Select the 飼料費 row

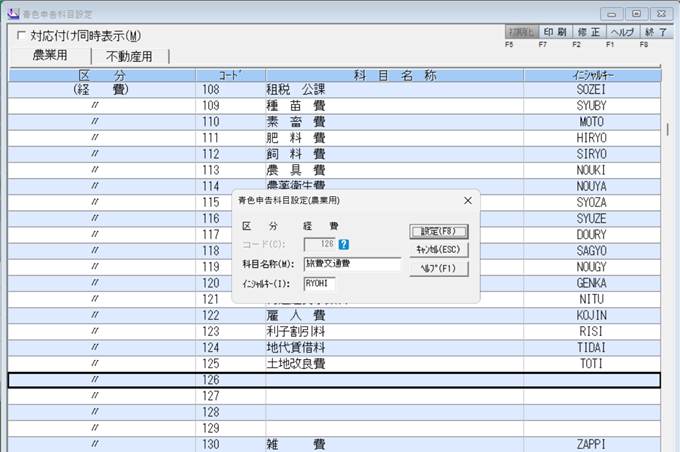(334, 154)
